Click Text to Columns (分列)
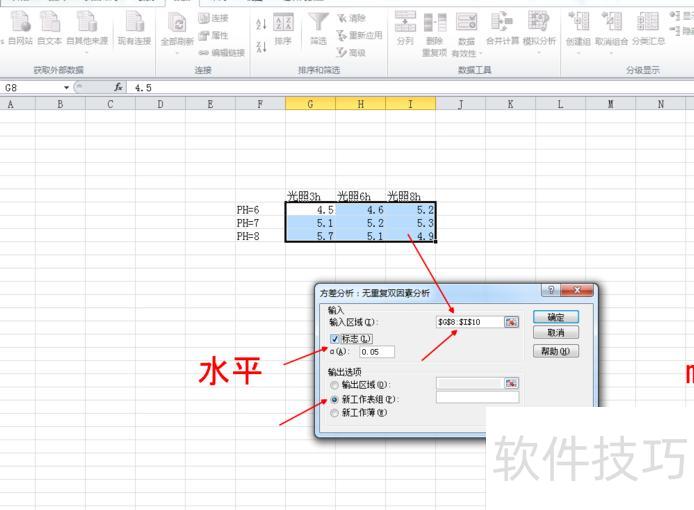The width and height of the screenshot is (694, 510). 405,28
